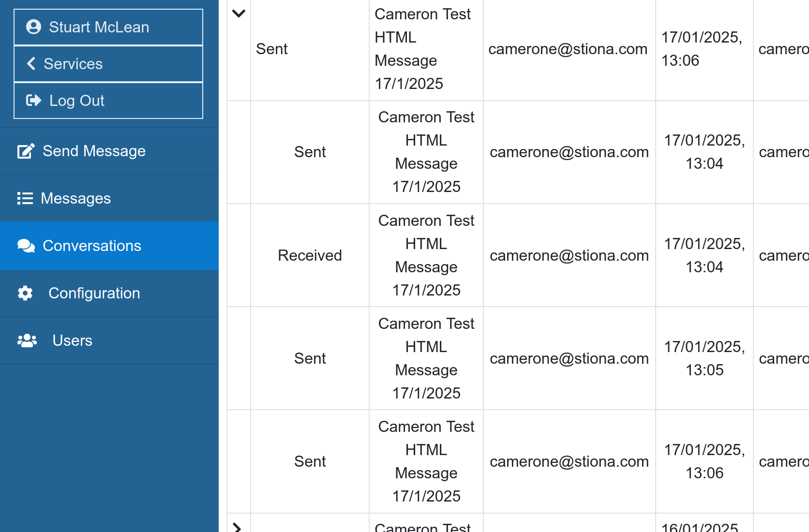This screenshot has height=532, width=809.
Task: Click subject text in the top expanded row
Action: (x=423, y=49)
